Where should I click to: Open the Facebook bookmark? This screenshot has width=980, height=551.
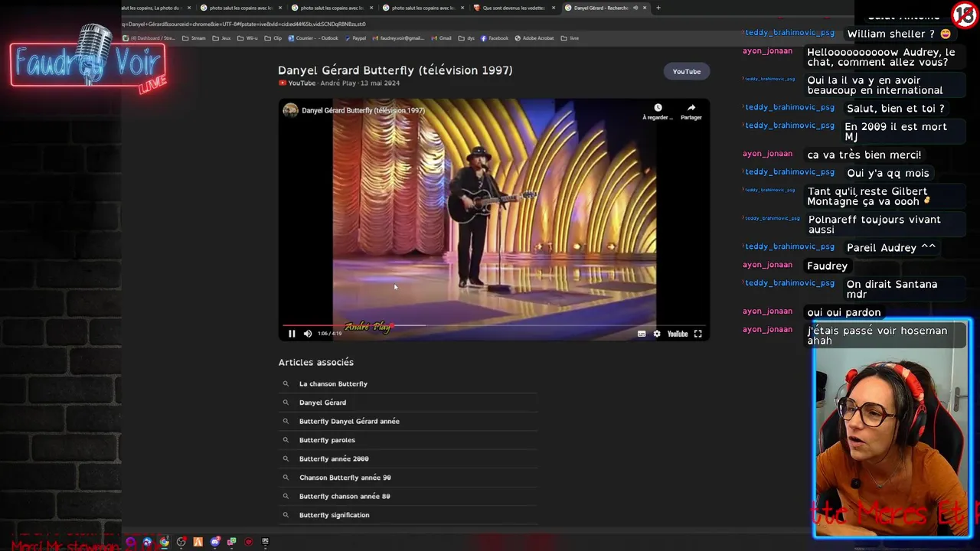pyautogui.click(x=495, y=38)
